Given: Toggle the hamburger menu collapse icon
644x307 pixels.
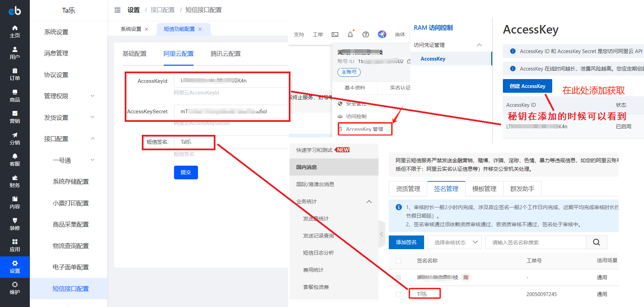Looking at the screenshot, I should point(117,10).
